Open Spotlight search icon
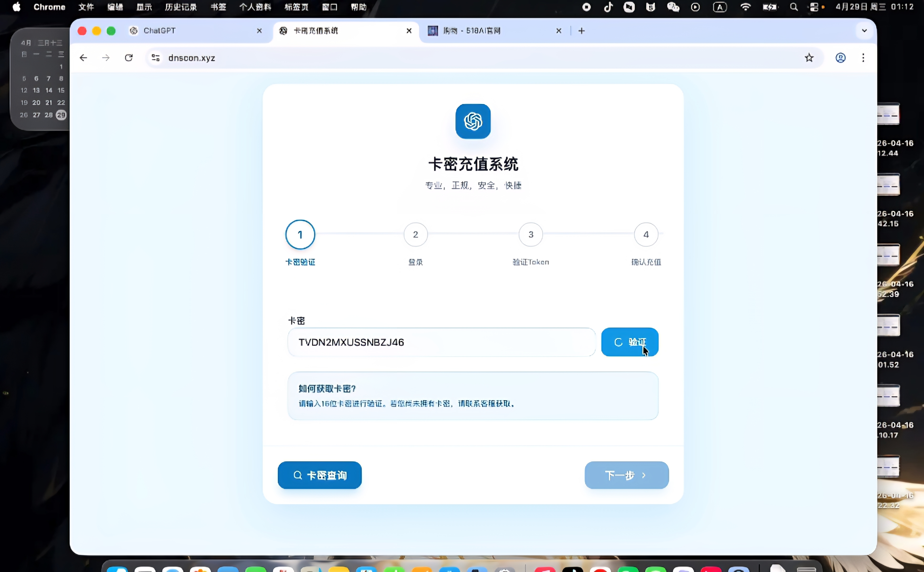This screenshot has height=572, width=924. [x=794, y=7]
